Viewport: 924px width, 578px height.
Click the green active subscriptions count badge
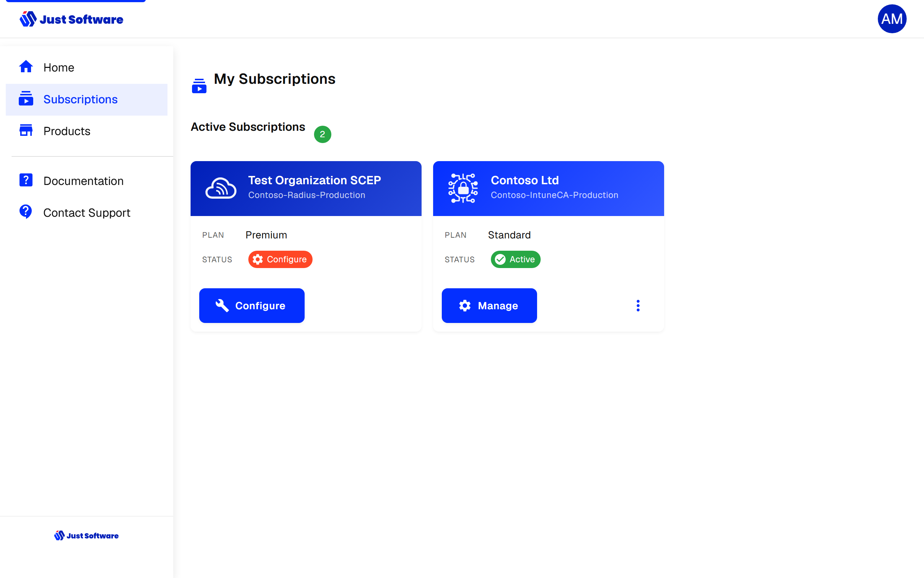(x=322, y=134)
